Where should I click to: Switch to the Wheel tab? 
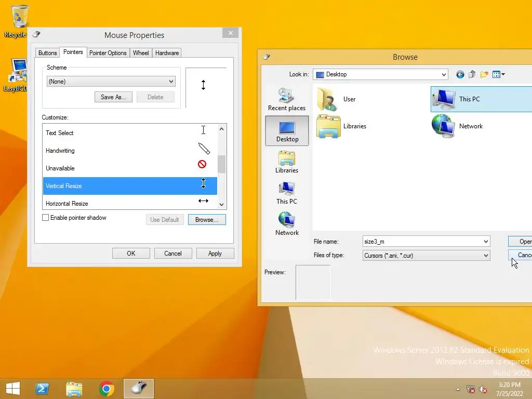[x=141, y=53]
